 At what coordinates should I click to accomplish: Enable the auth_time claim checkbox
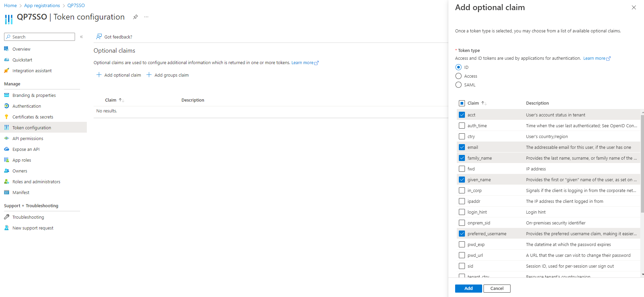462,126
